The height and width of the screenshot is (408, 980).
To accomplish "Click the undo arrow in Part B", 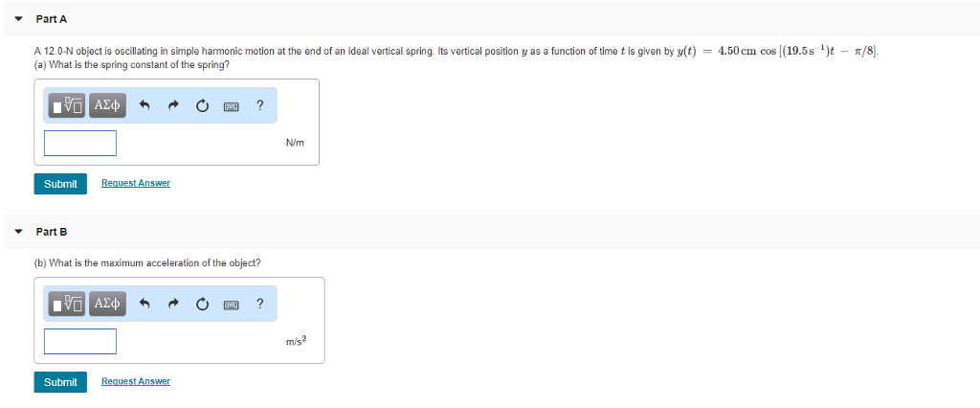I will [144, 305].
